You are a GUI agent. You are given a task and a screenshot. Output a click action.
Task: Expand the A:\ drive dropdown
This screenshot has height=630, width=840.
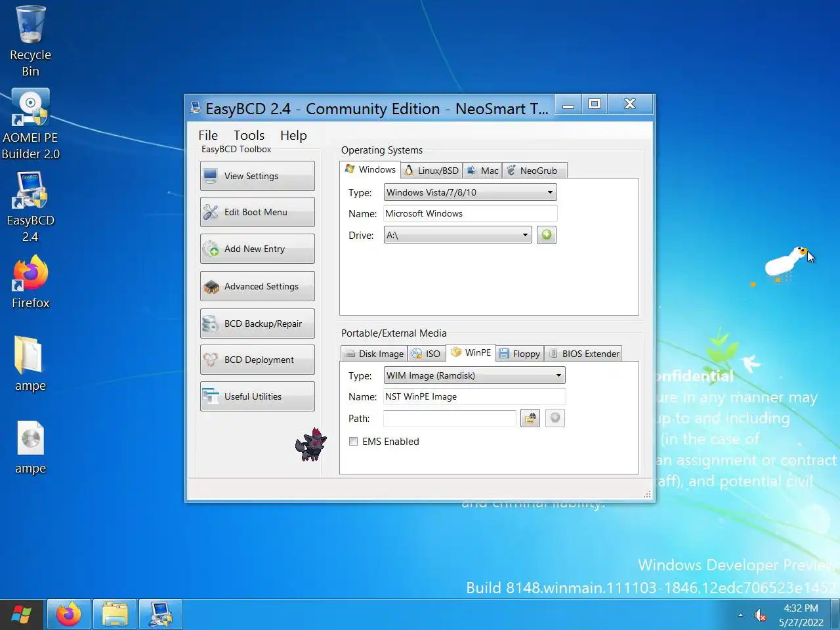(x=457, y=235)
